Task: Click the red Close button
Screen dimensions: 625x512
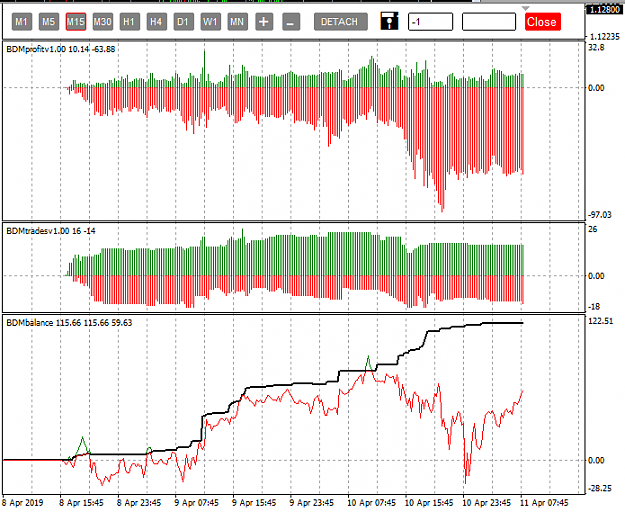Action: pyautogui.click(x=542, y=22)
